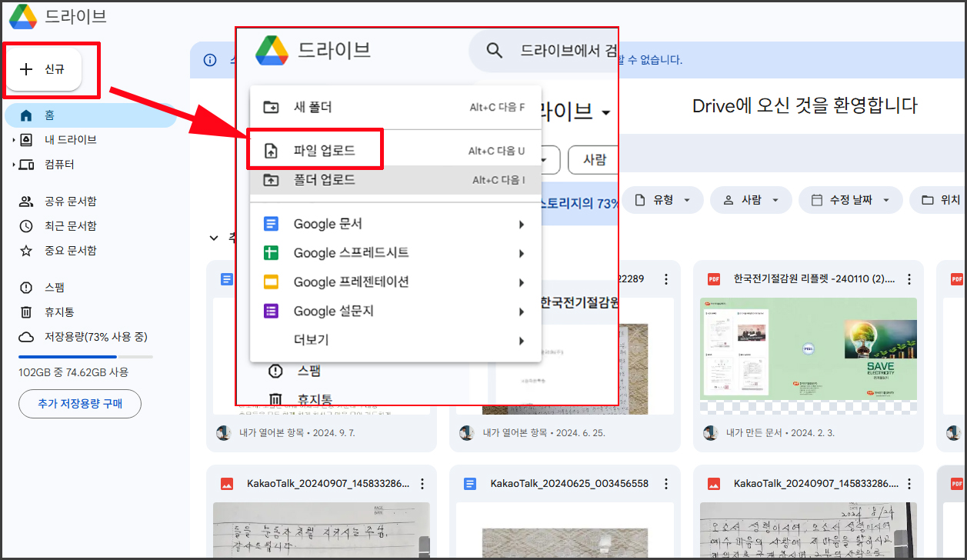Open 공유 문서함 shared files
967x560 pixels.
70,202
